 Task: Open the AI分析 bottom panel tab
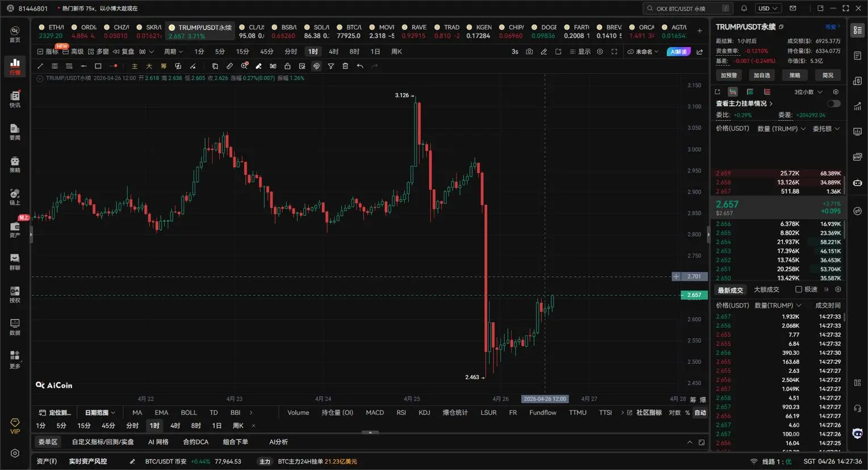point(278,442)
